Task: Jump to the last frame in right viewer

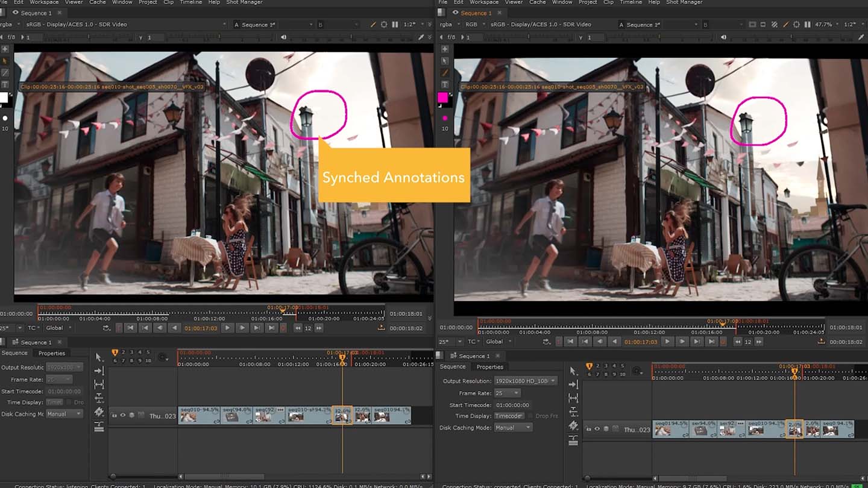Action: click(710, 342)
